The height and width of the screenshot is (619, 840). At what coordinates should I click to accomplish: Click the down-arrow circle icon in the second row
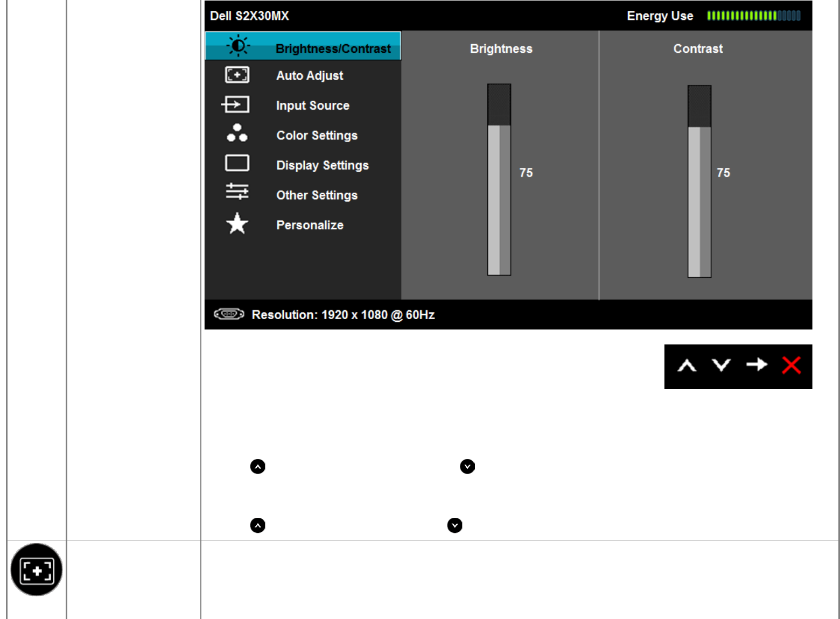pyautogui.click(x=455, y=525)
